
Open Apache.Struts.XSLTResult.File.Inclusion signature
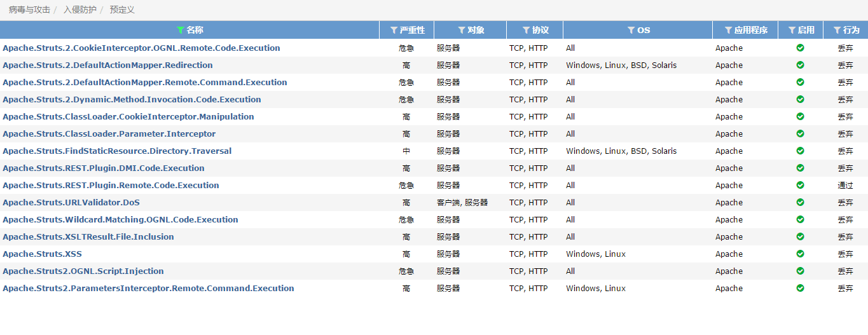[88, 236]
